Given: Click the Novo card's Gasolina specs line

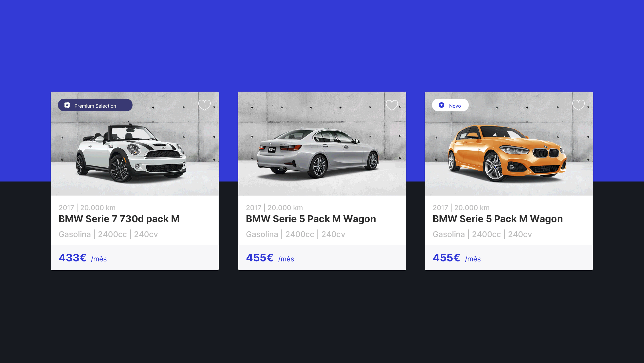Looking at the screenshot, I should click(x=482, y=234).
